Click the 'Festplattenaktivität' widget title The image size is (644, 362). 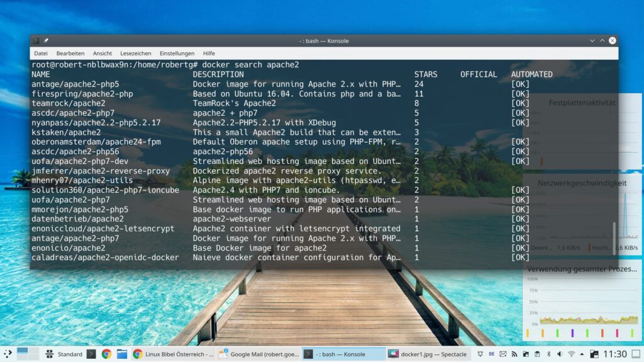click(582, 102)
